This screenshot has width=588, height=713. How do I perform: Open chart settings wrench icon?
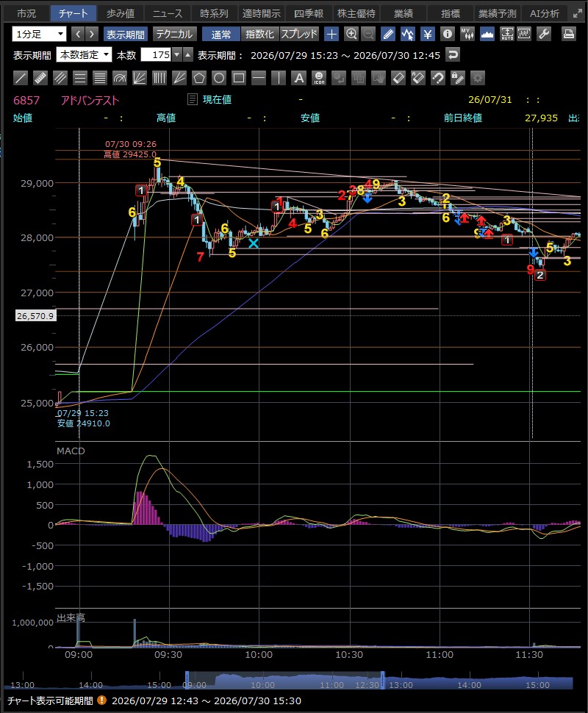(544, 34)
